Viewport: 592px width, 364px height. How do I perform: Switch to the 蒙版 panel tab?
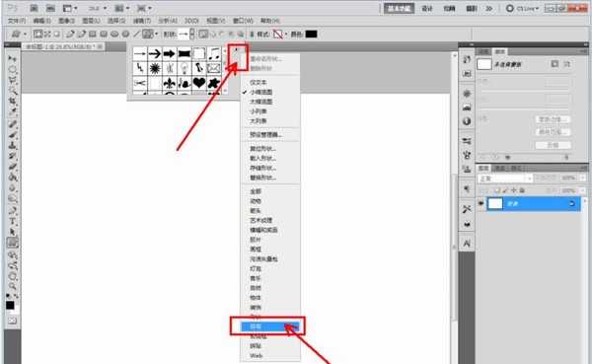(x=500, y=51)
